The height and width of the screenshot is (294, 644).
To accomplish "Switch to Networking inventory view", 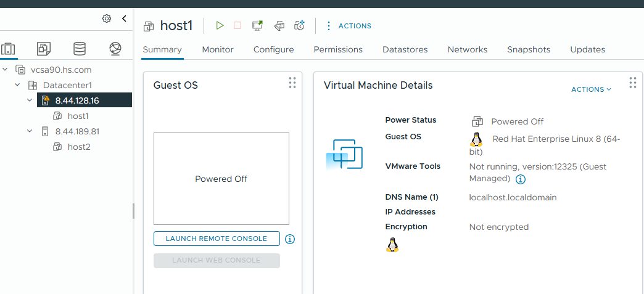I will [115, 49].
